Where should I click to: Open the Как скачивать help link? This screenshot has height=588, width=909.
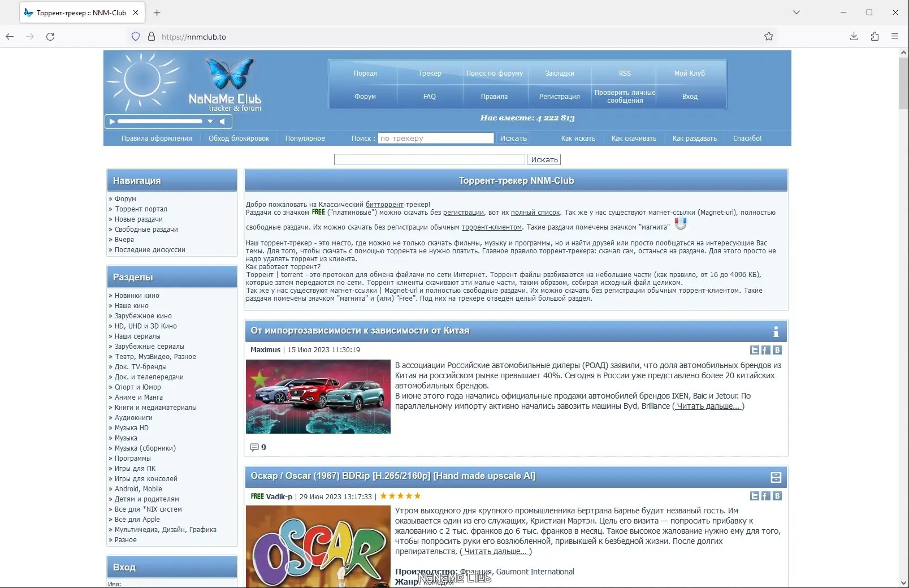[x=634, y=139]
